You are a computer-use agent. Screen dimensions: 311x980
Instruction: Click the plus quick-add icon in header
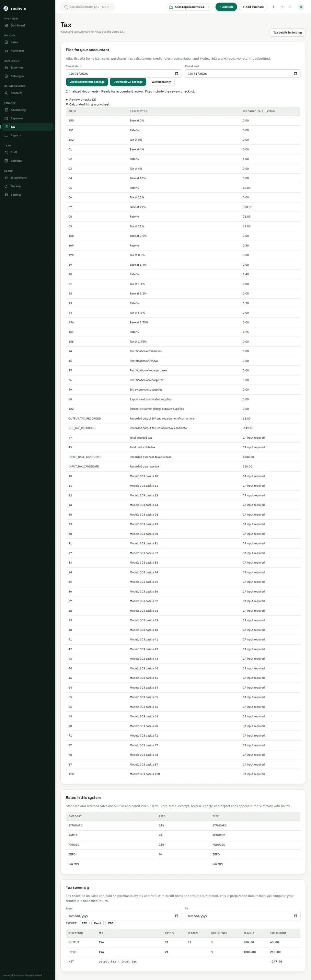[273, 7]
